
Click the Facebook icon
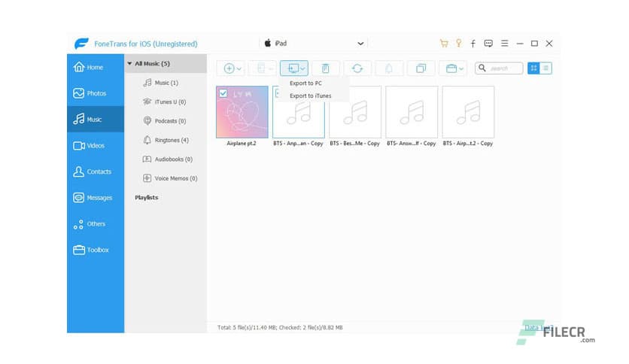[473, 44]
